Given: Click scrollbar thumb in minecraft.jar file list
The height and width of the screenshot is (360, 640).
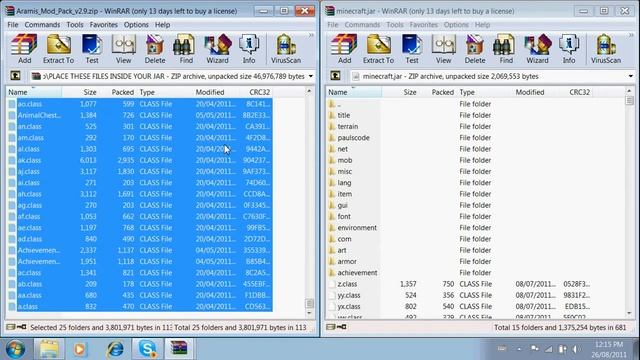Looking at the screenshot, I should point(629,100).
